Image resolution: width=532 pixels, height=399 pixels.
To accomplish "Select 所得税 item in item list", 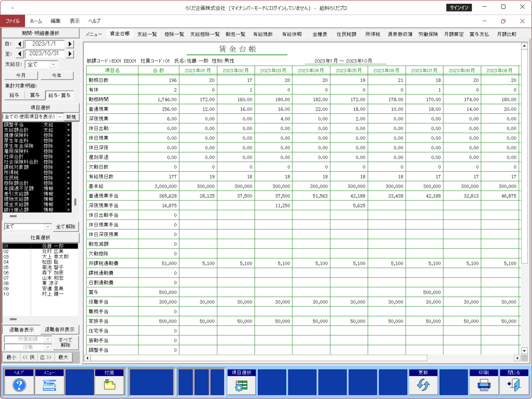I will click(x=37, y=172).
